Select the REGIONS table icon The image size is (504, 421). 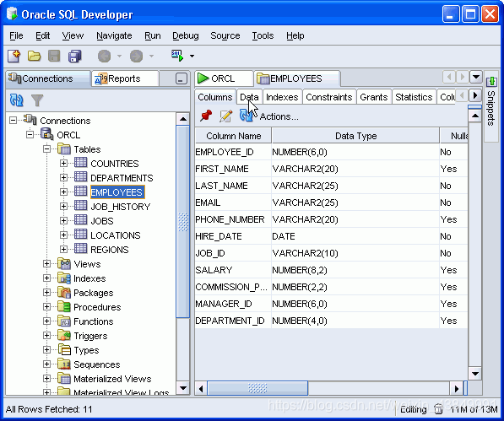(x=80, y=249)
